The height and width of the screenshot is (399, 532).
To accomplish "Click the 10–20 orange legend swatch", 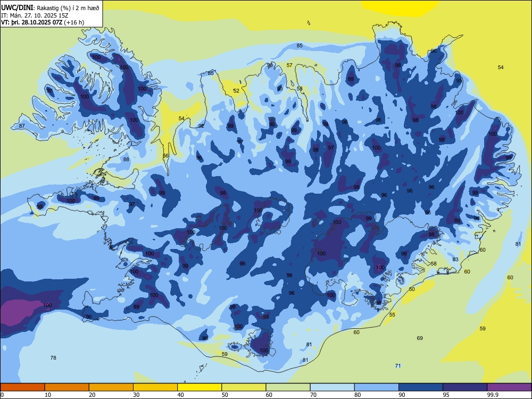I will pyautogui.click(x=67, y=387).
